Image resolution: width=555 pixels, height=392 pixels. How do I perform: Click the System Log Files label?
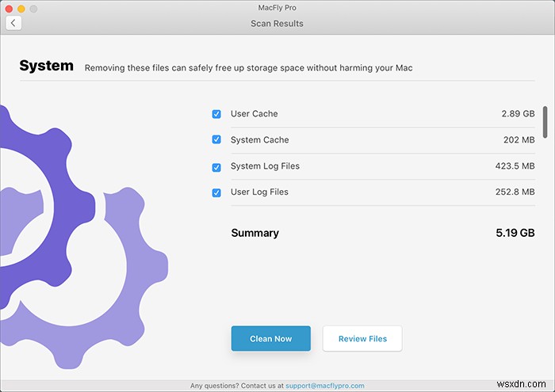265,166
